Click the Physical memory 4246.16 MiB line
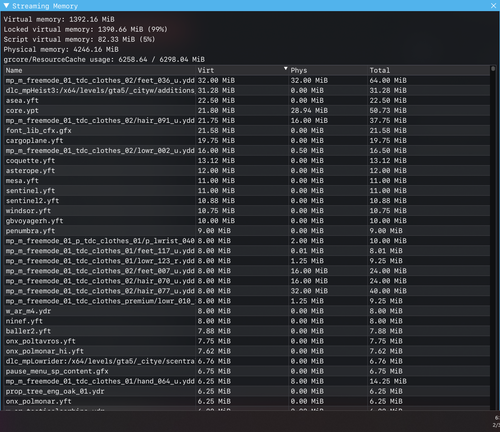The width and height of the screenshot is (500, 432). point(61,49)
